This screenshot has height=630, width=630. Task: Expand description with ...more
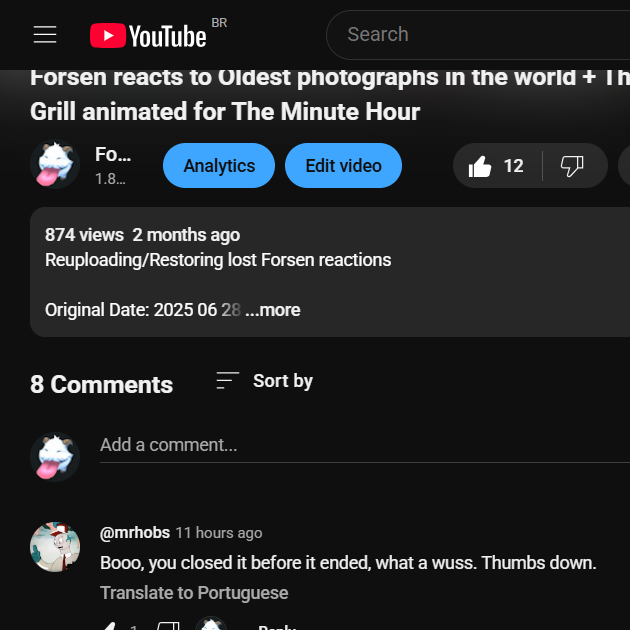(273, 310)
